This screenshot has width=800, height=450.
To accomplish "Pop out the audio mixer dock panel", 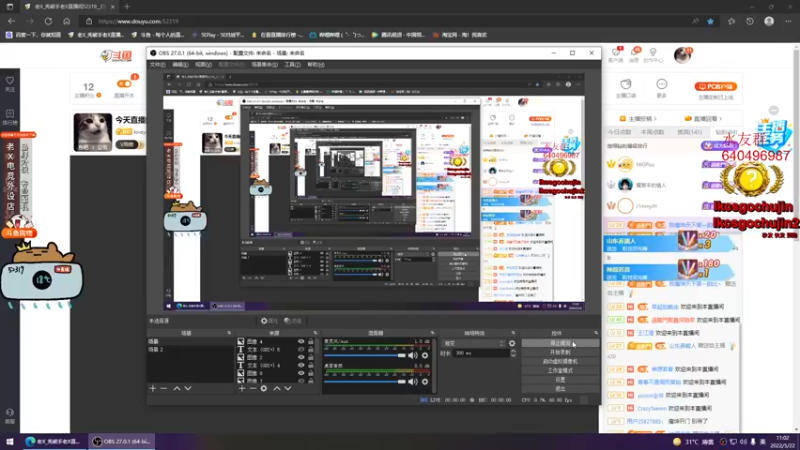I will point(432,333).
